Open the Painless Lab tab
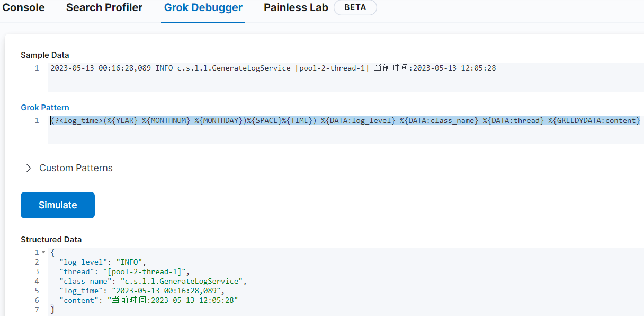This screenshot has width=644, height=316. point(296,8)
